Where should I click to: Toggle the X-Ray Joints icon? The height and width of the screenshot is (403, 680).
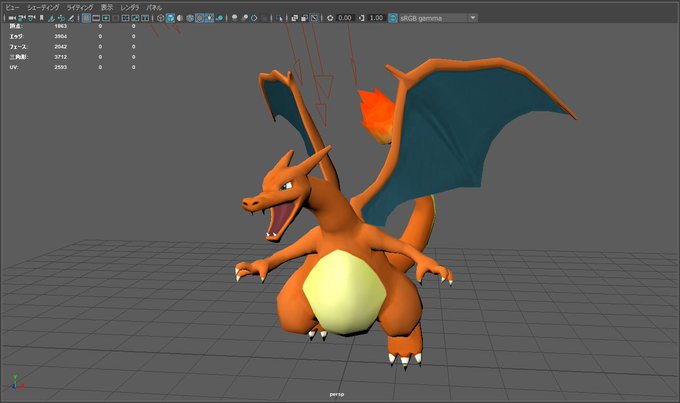314,18
